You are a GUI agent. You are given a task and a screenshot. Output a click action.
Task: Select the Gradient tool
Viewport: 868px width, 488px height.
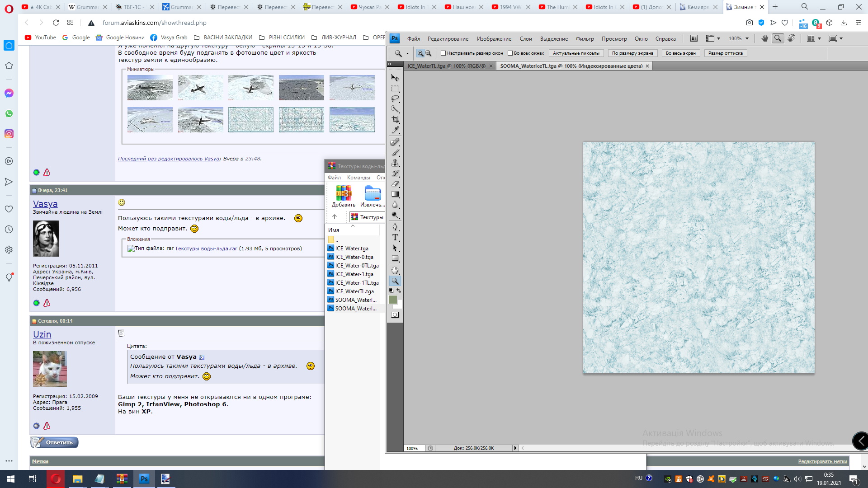click(x=395, y=194)
